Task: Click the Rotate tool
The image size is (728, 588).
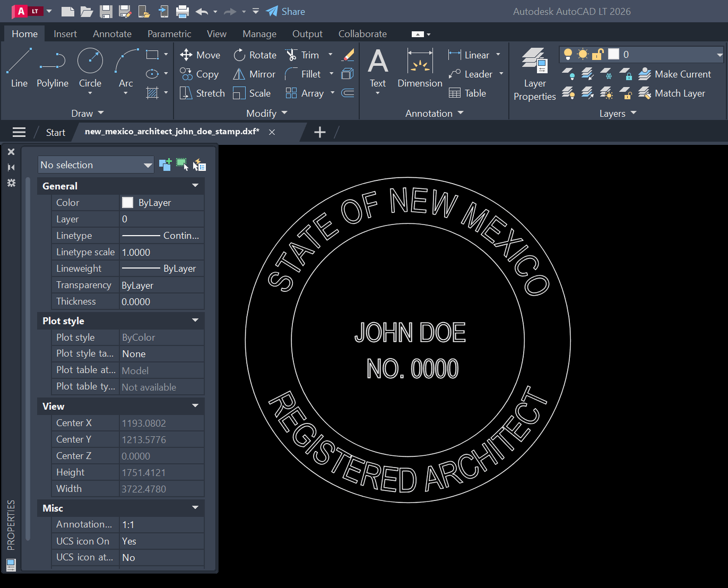Action: tap(255, 55)
